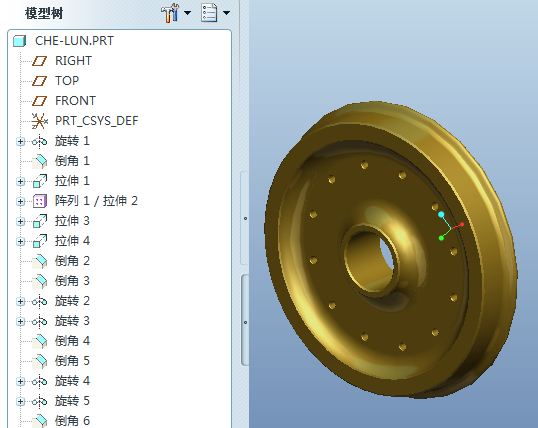This screenshot has height=428, width=538.
Task: Select the 旋转 1 feature label
Action: (72, 141)
